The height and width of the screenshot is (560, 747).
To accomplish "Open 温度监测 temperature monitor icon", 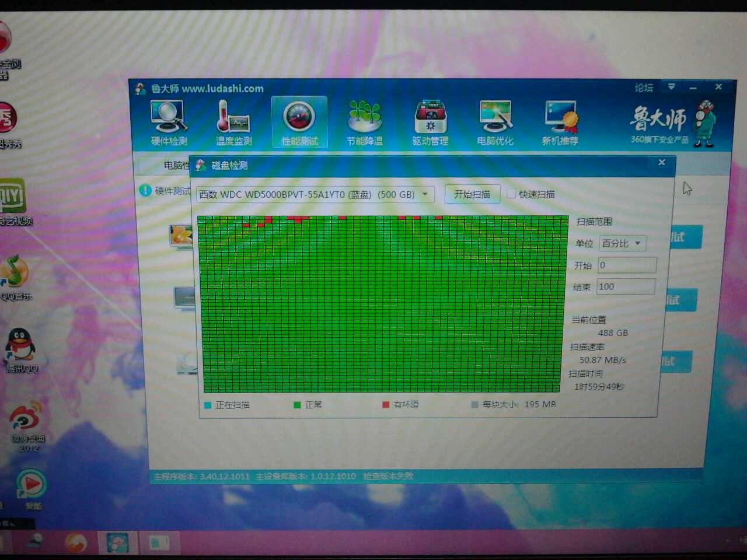I will point(233,123).
